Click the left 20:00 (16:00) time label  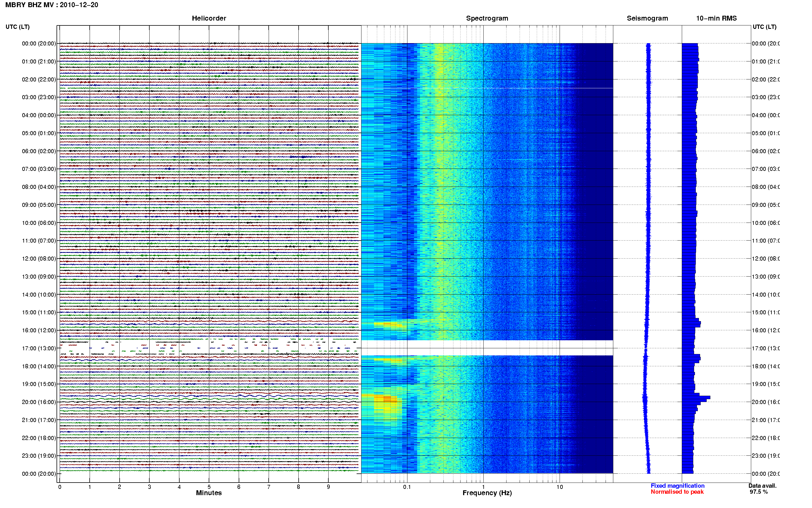(39, 402)
